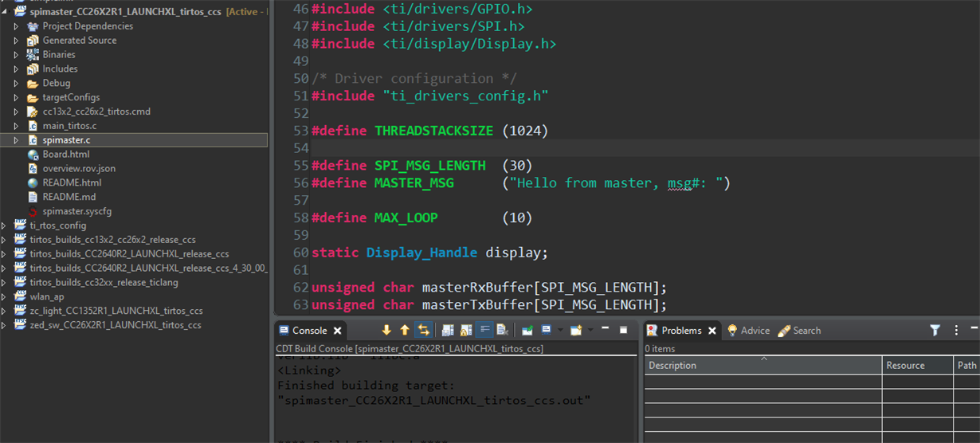Click the Project Dependencies icon
Screen dimensions: 980x443
[x=33, y=26]
